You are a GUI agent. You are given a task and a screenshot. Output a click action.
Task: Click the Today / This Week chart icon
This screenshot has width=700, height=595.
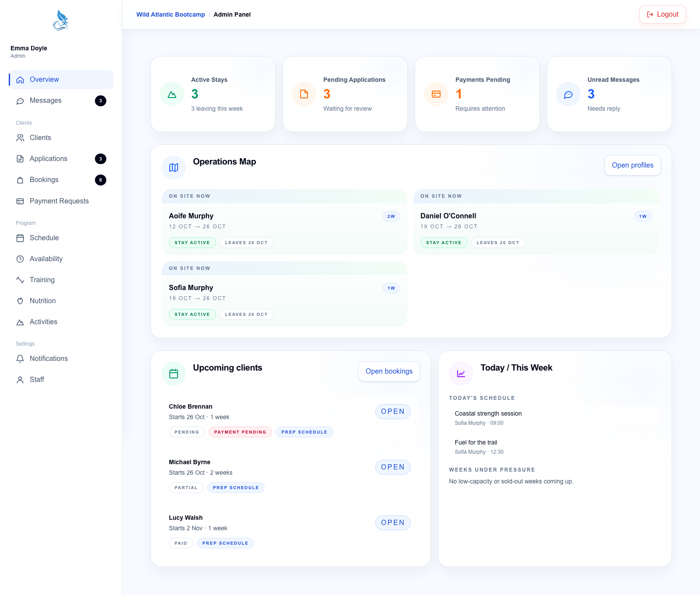[x=461, y=374]
